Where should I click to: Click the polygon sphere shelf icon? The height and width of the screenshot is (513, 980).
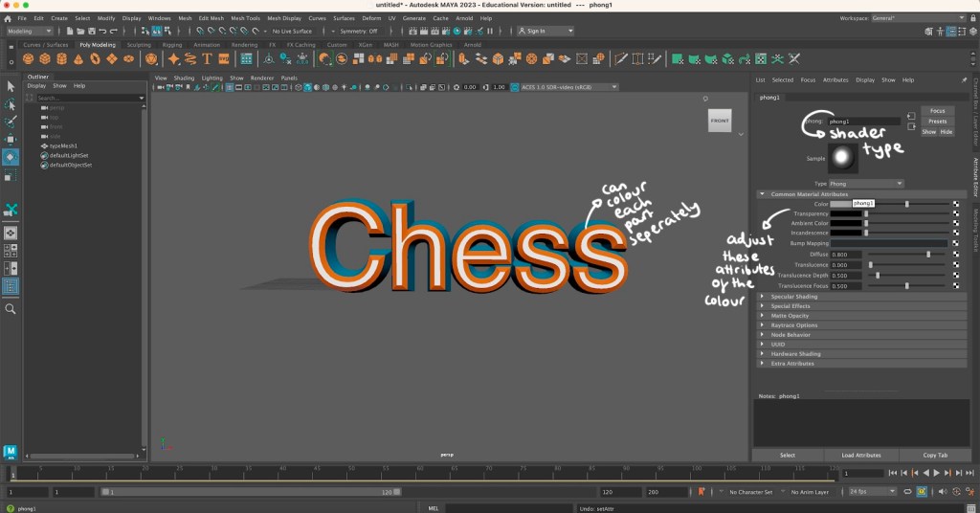(x=29, y=59)
